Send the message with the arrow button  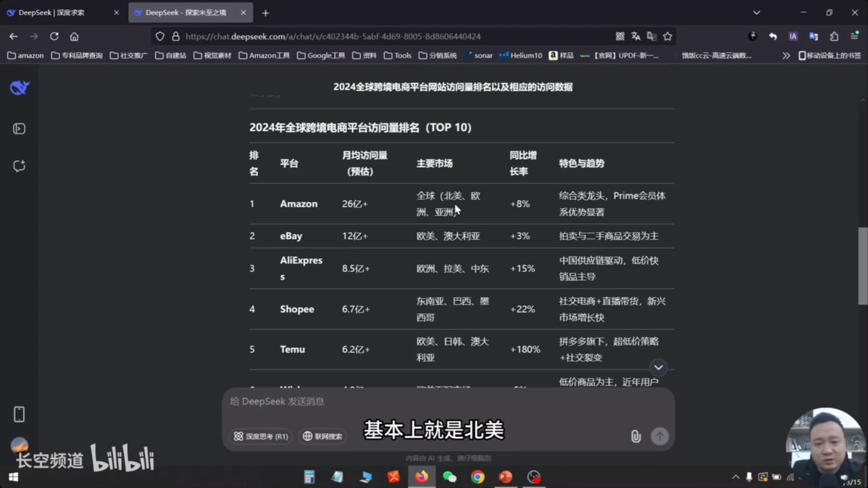click(x=660, y=436)
